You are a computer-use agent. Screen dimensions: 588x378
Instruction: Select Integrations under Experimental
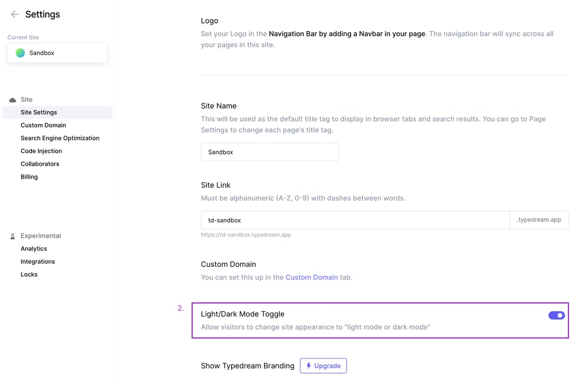click(x=38, y=262)
